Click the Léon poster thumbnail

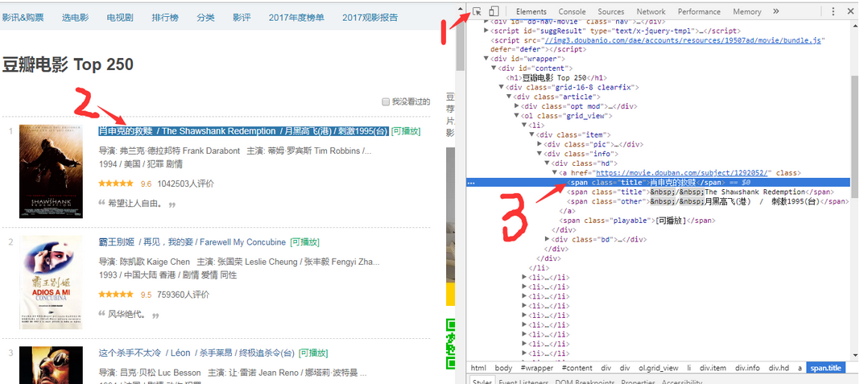click(51, 365)
